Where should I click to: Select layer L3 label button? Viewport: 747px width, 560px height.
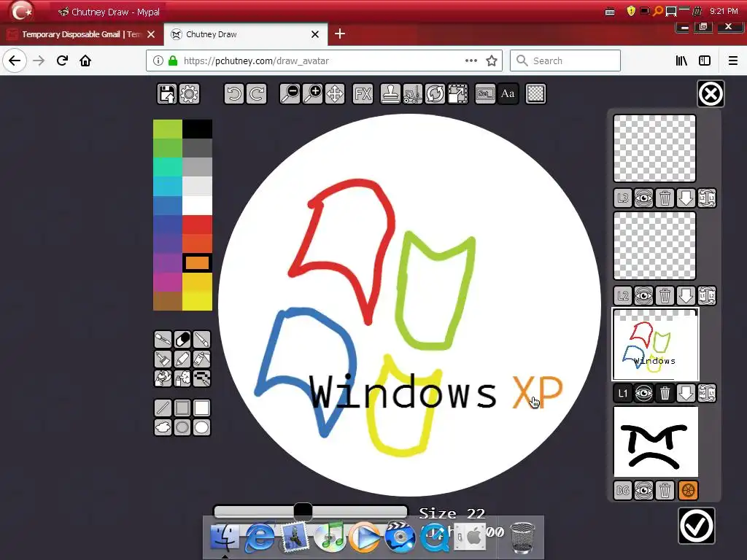(x=623, y=198)
